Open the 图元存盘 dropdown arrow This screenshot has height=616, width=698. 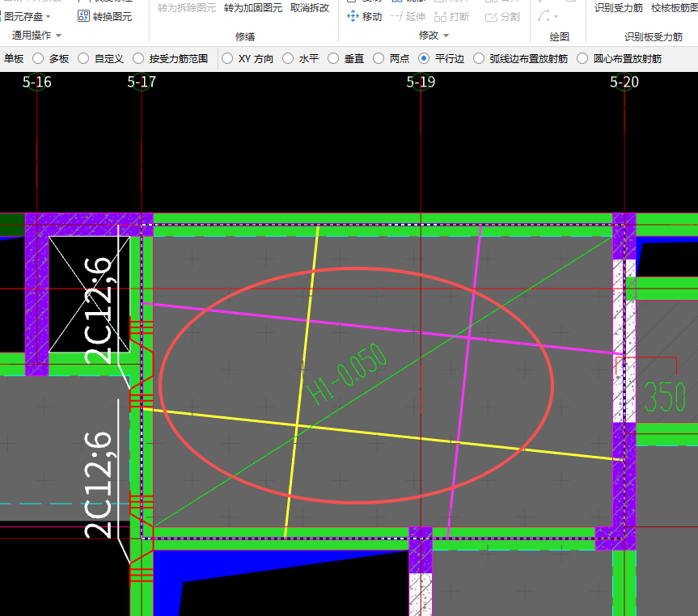pos(49,17)
